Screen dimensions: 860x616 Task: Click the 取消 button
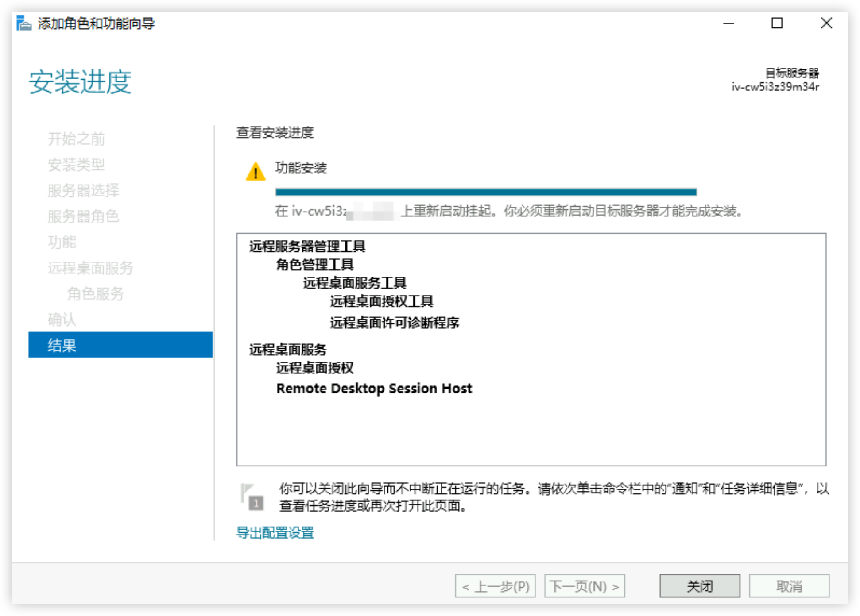[x=789, y=586]
